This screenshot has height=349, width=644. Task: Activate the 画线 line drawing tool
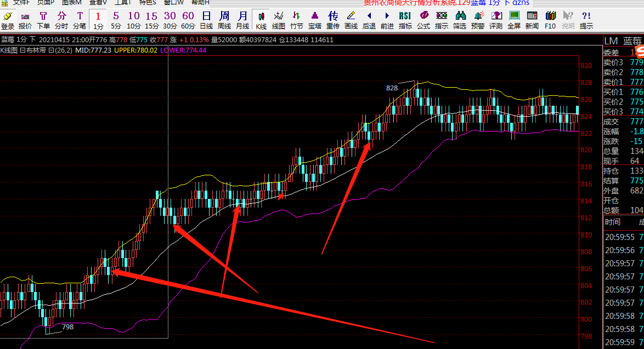click(351, 20)
